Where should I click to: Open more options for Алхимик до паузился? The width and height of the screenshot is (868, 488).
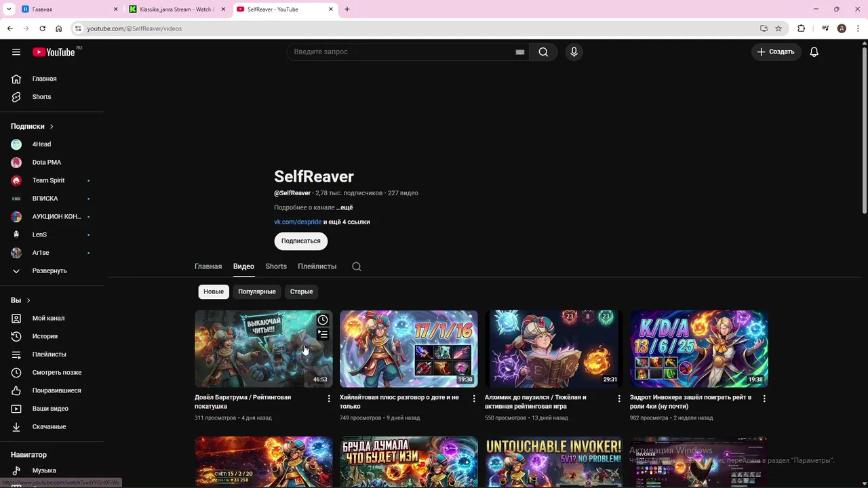[619, 399]
